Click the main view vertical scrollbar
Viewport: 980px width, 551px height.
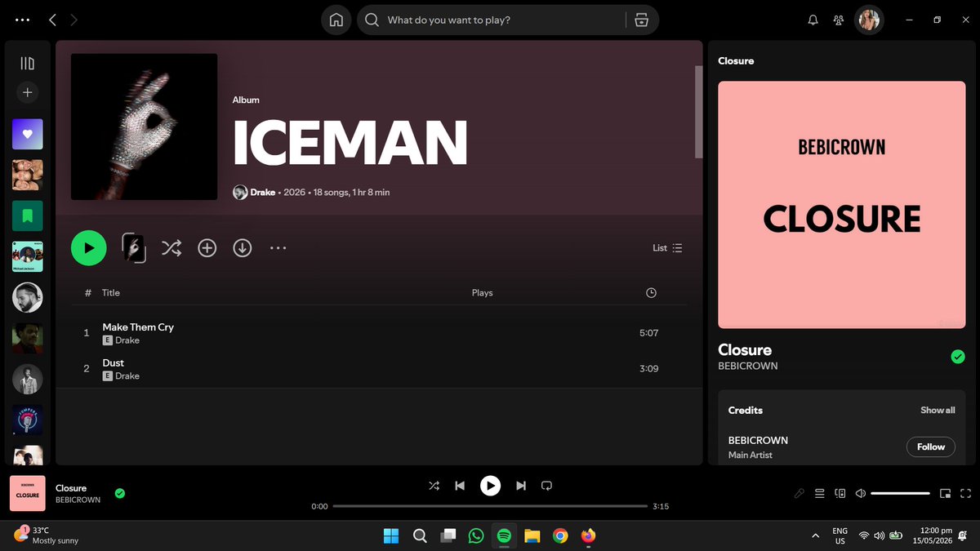point(698,112)
